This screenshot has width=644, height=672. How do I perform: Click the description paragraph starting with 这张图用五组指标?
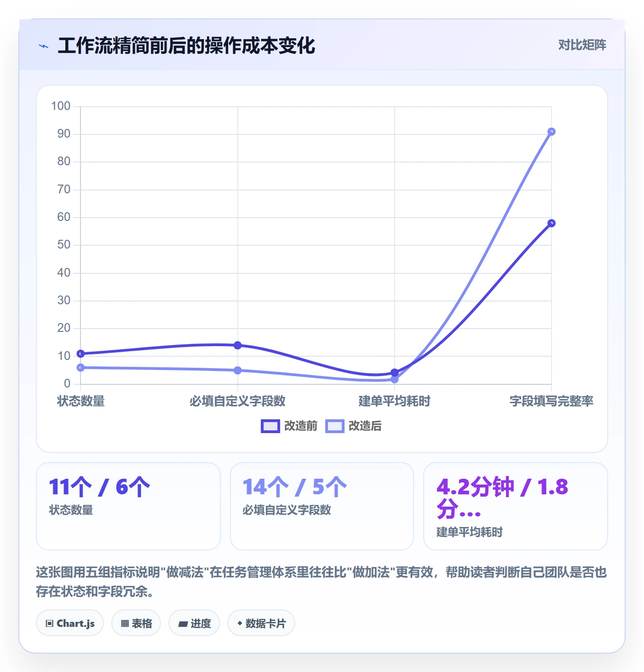click(322, 582)
